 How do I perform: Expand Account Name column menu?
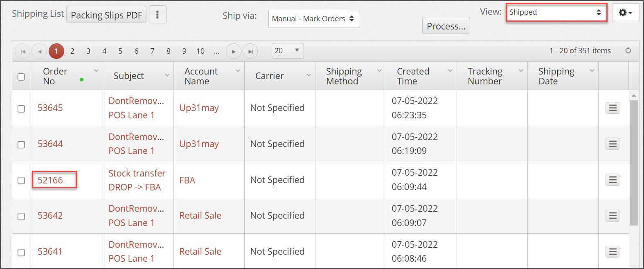coord(238,70)
